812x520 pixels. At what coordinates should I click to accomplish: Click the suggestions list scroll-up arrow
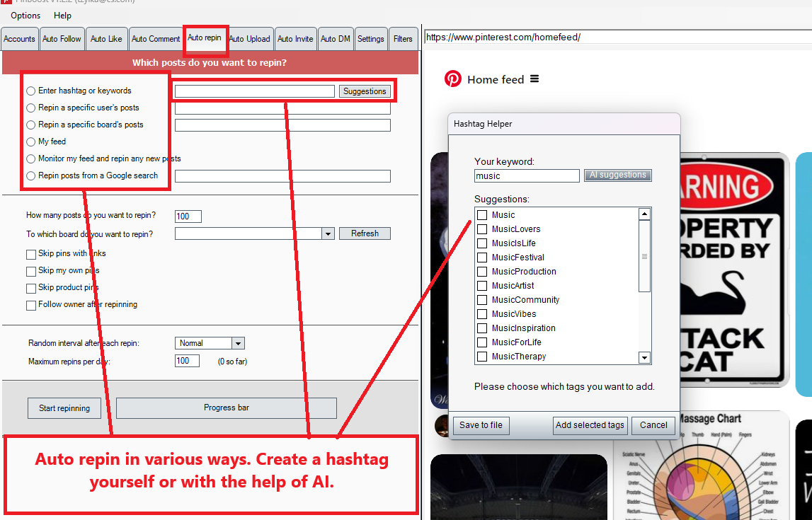[x=644, y=214]
